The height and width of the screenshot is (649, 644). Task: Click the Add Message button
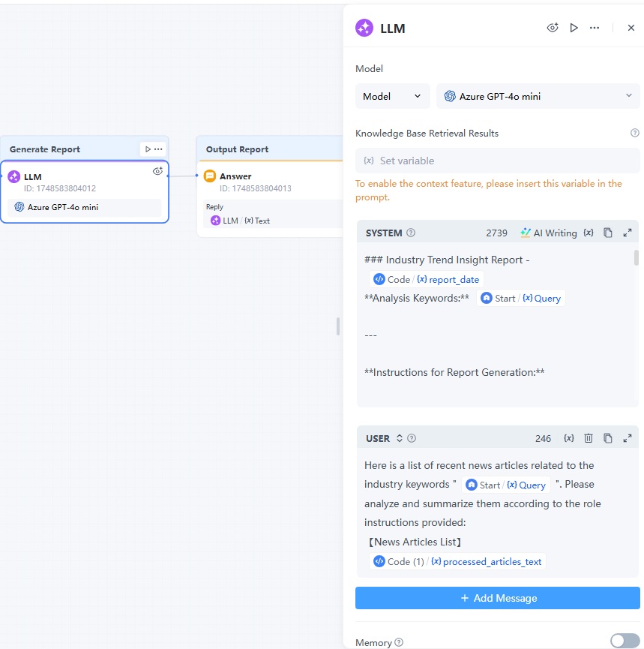[x=497, y=598]
